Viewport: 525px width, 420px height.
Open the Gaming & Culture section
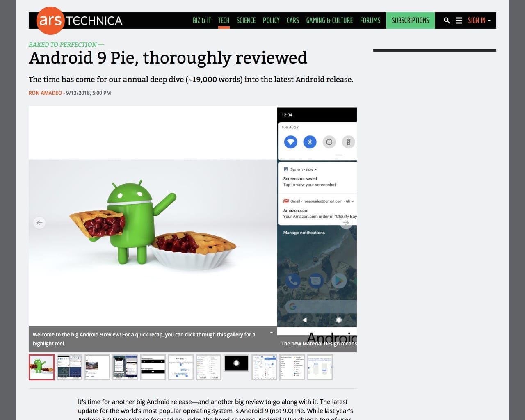pos(329,21)
